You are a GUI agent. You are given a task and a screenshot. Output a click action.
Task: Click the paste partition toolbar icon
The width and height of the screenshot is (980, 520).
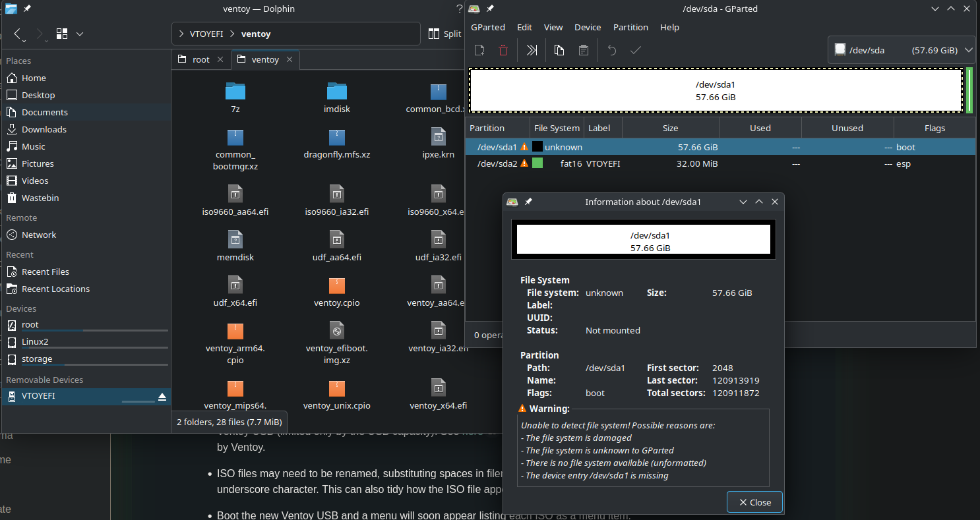pos(583,50)
